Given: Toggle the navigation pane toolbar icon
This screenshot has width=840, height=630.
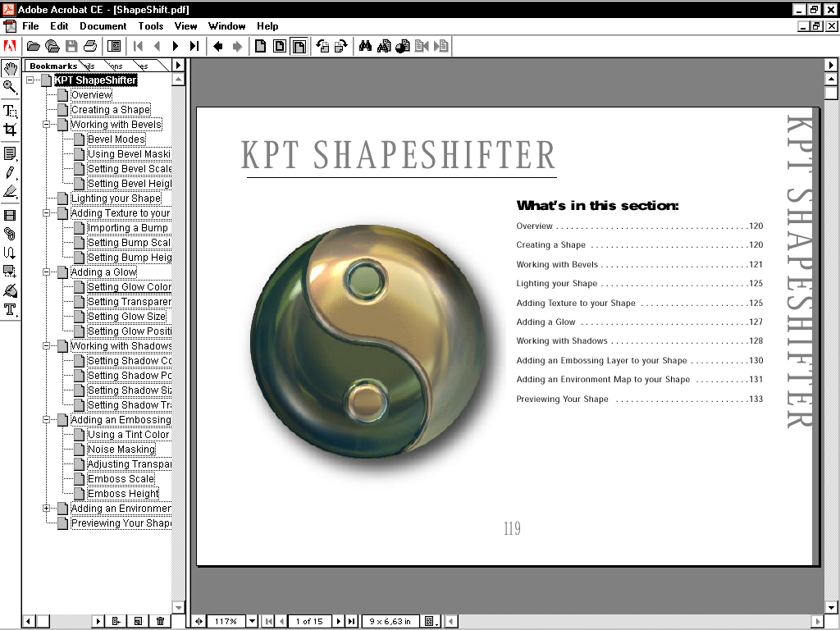Looking at the screenshot, I should tap(113, 47).
